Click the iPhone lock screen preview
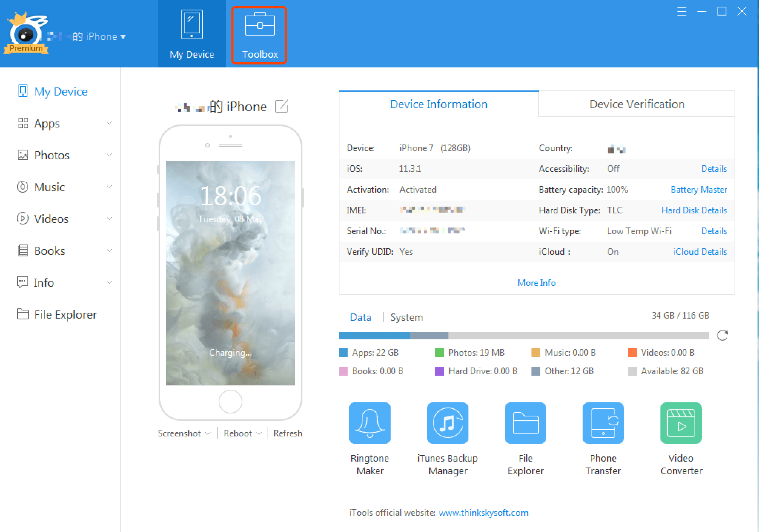Screen dimensions: 759x532 click(230, 273)
